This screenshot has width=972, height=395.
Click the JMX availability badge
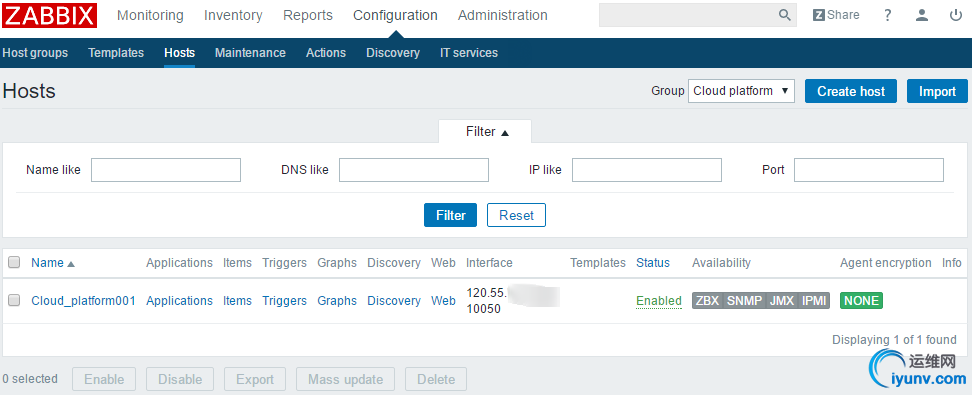click(x=782, y=301)
